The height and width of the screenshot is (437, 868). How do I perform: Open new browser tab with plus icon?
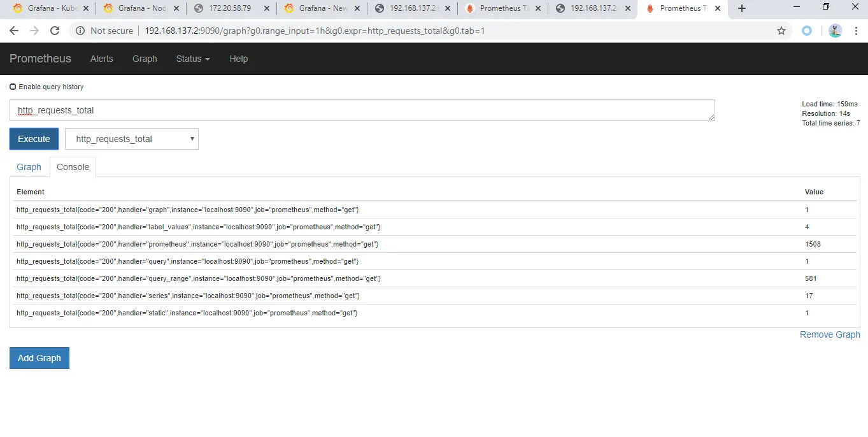click(741, 8)
